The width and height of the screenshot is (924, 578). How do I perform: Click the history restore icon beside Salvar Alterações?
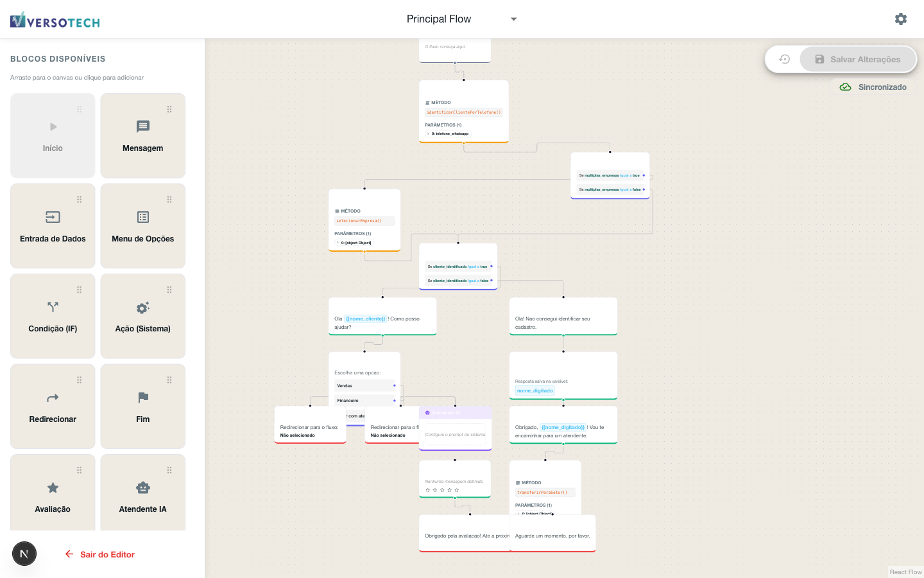784,58
